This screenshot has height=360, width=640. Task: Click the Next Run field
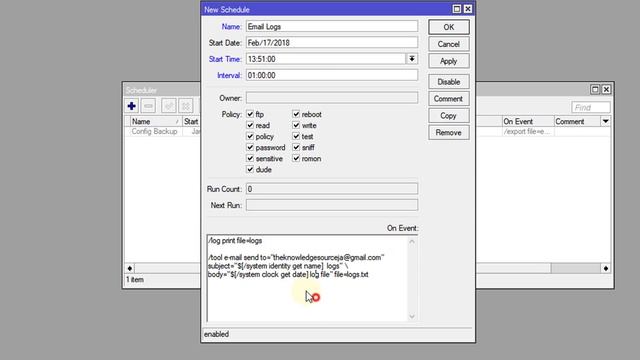point(332,205)
